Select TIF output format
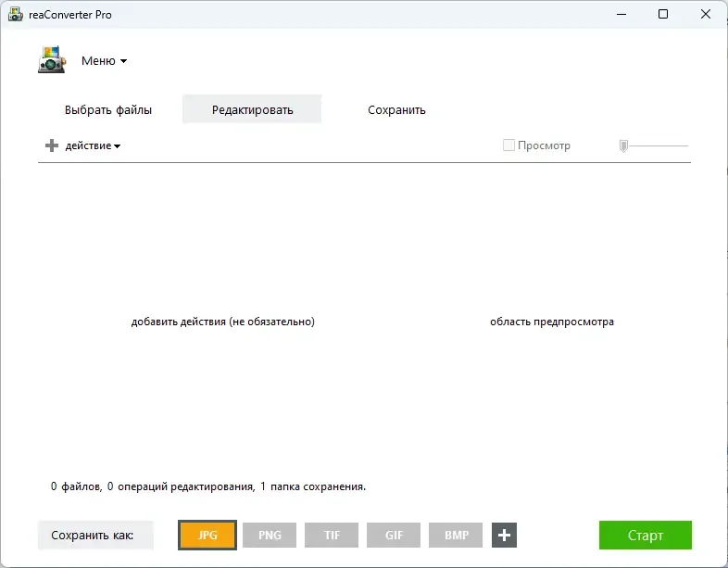 332,535
